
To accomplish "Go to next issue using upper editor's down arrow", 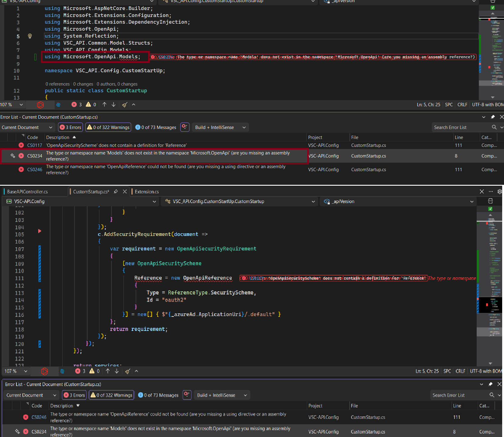I will [114, 105].
